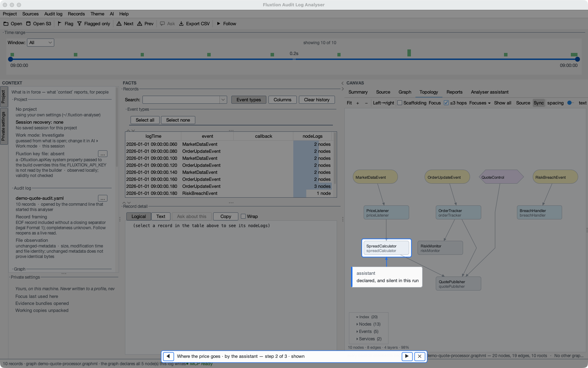Image resolution: width=588 pixels, height=368 pixels.
Task: Click the Clear history button
Action: (x=317, y=100)
